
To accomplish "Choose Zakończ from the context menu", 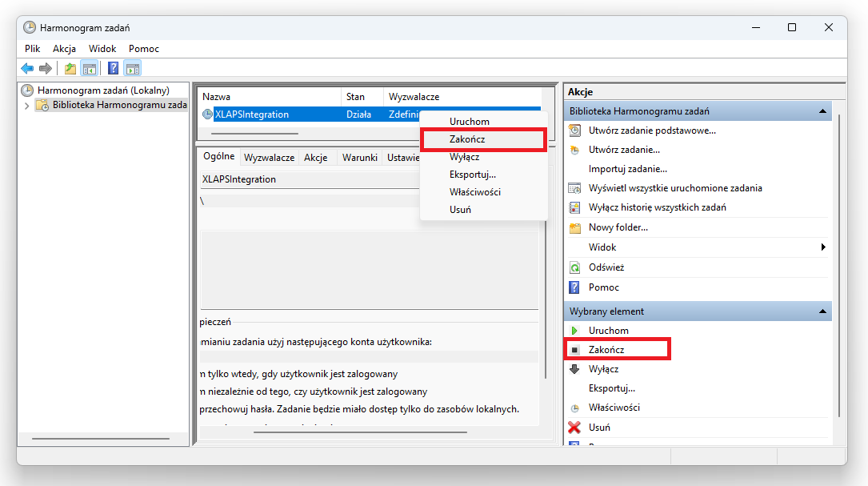I will tap(467, 139).
